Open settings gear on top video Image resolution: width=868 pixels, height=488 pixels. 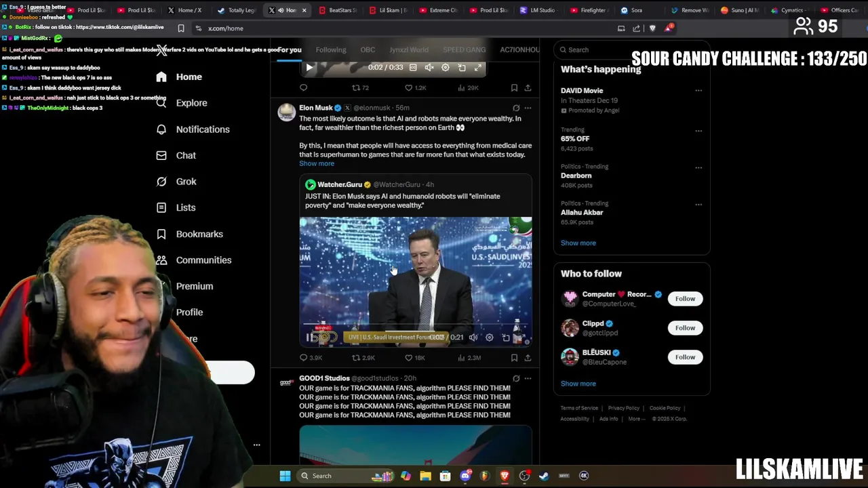pyautogui.click(x=446, y=68)
